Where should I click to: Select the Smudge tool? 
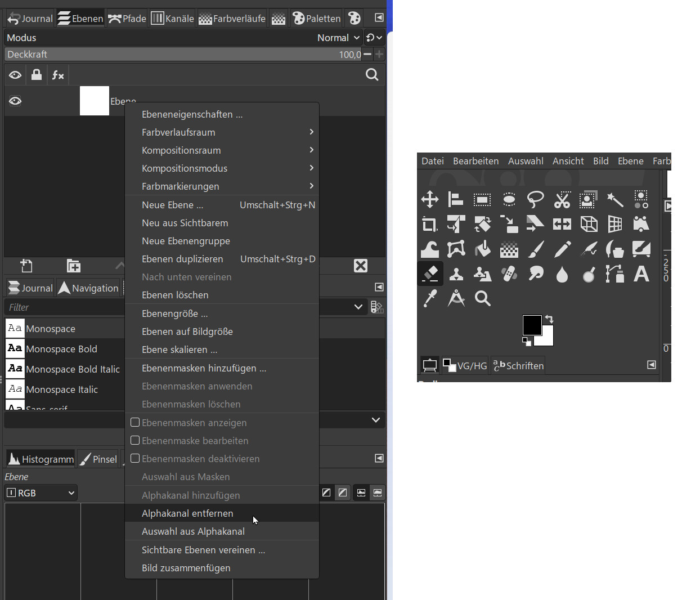coord(535,274)
